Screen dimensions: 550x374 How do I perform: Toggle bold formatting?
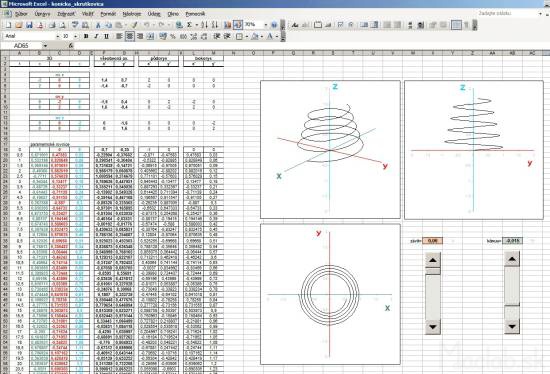pos(86,36)
